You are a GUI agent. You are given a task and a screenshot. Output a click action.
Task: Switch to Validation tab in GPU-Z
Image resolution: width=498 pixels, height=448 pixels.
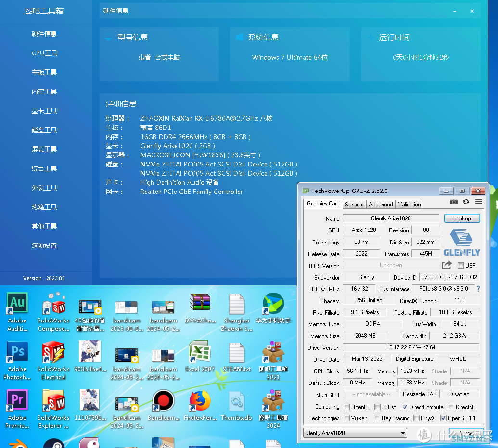point(409,205)
